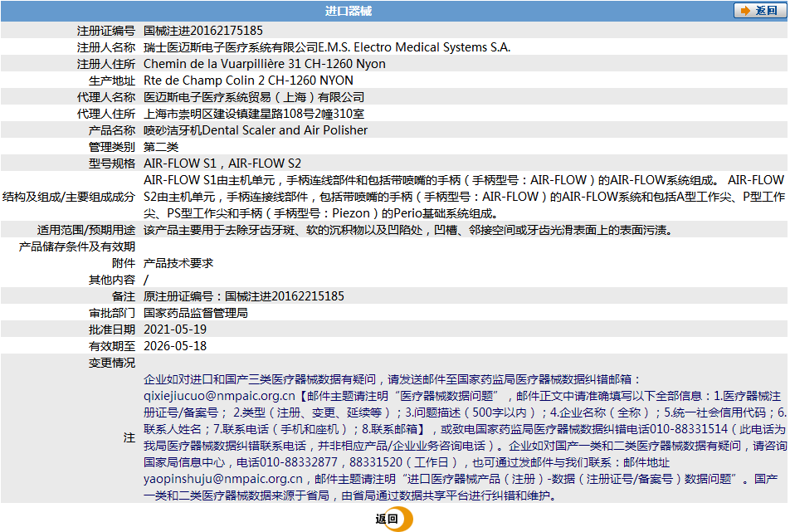Click the agent name 医迈斯电子医疗系统贸易（上海）有限公司

(x=254, y=97)
